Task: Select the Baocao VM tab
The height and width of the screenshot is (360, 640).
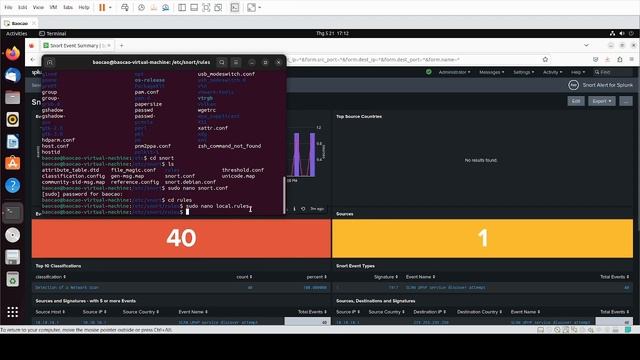Action: [x=19, y=23]
